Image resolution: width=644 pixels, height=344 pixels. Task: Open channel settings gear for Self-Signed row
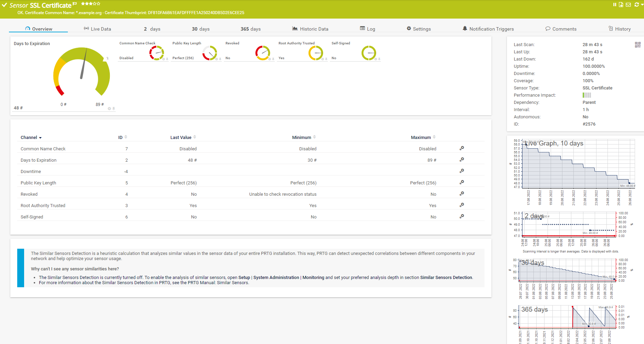(x=461, y=216)
